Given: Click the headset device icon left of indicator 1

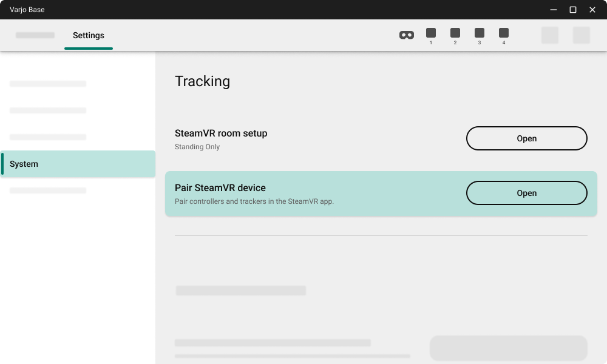Looking at the screenshot, I should [x=406, y=35].
